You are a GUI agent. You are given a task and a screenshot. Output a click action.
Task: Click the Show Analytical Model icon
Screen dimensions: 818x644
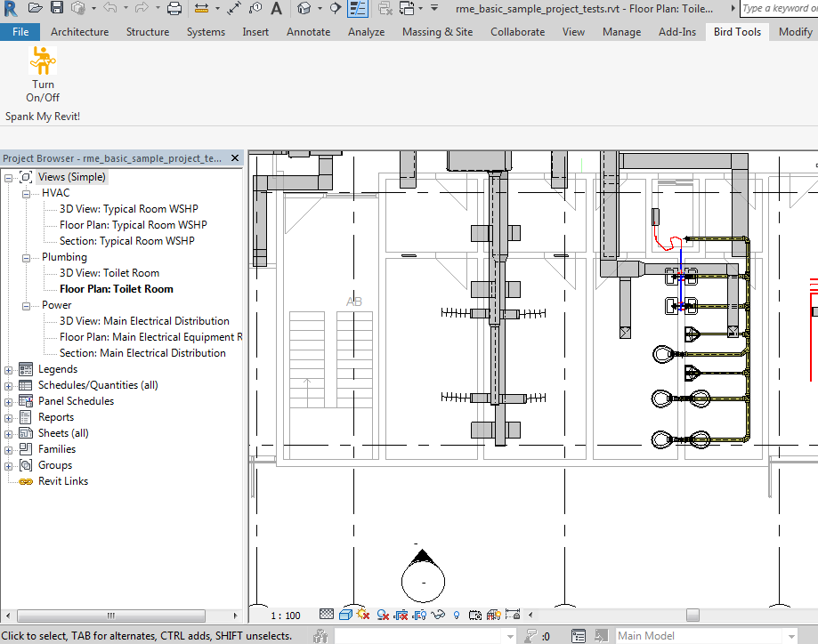[x=493, y=616]
